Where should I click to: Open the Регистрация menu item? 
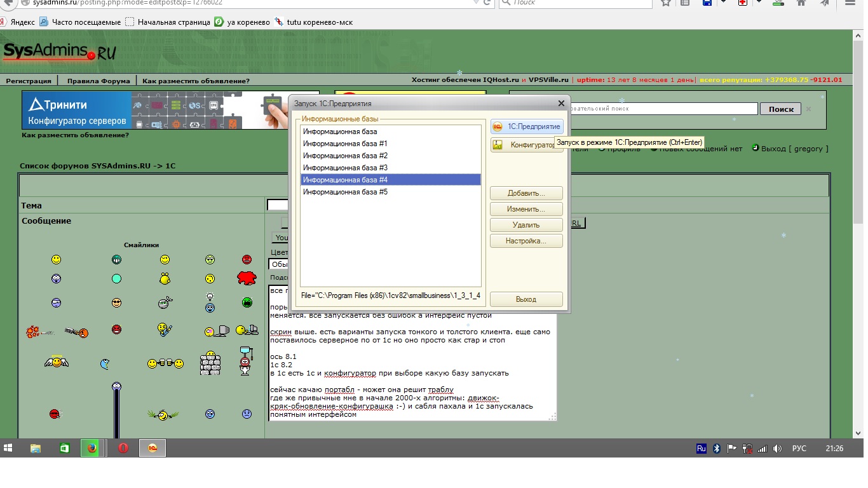29,81
